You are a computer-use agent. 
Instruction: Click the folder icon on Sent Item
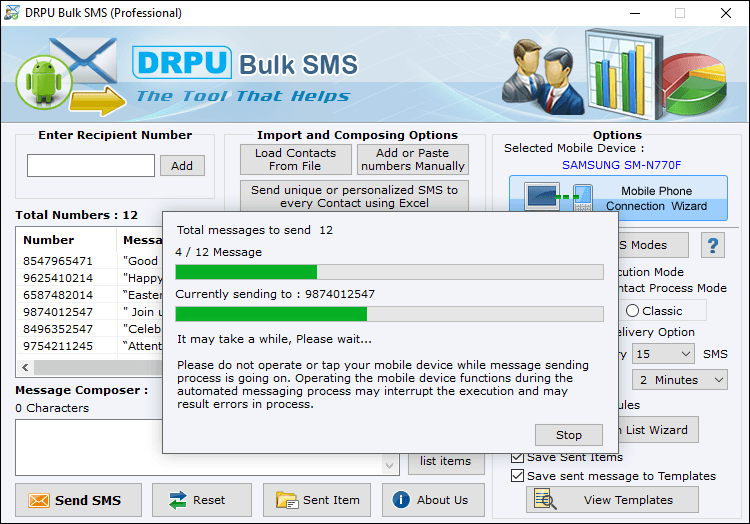click(x=287, y=500)
